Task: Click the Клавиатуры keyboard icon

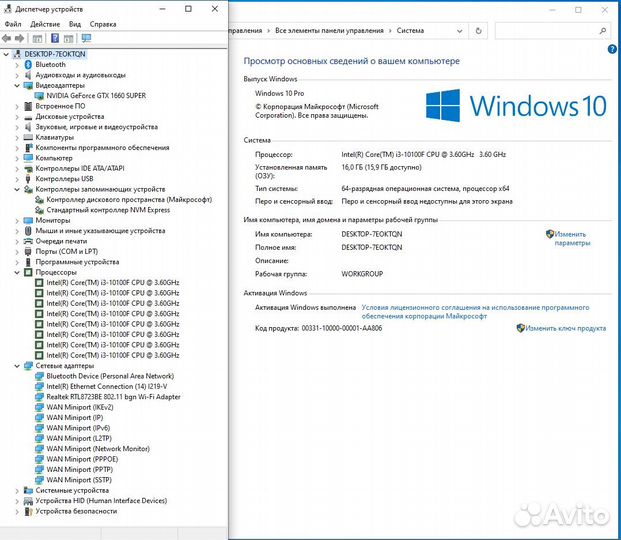Action: [28, 137]
